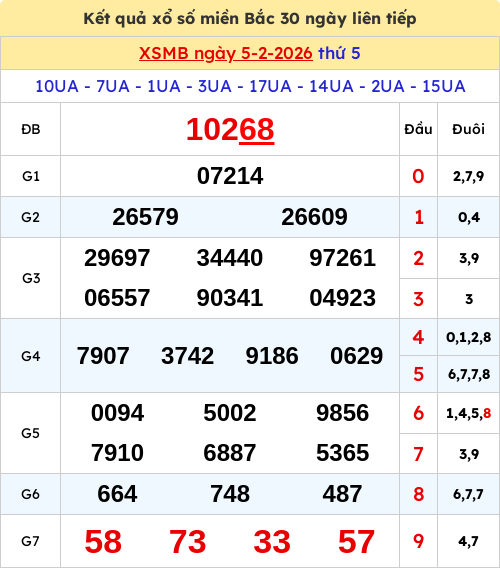Click tail values 6,7,7

click(468, 494)
